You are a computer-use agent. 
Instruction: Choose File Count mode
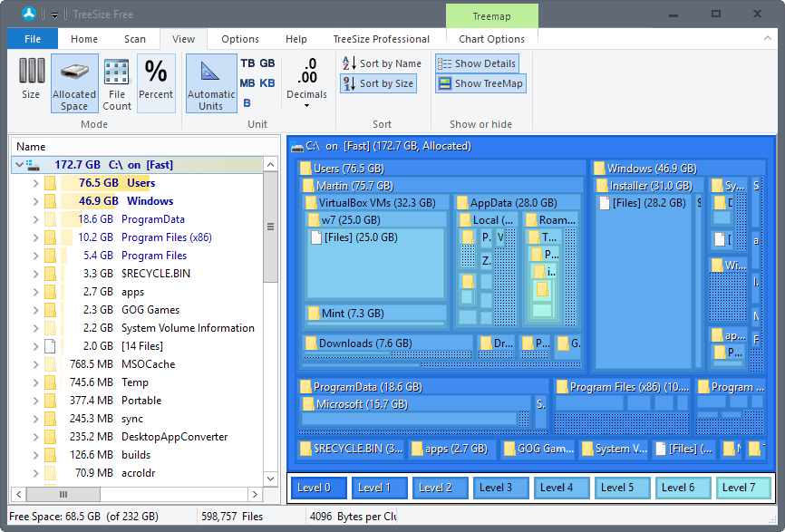pyautogui.click(x=117, y=83)
